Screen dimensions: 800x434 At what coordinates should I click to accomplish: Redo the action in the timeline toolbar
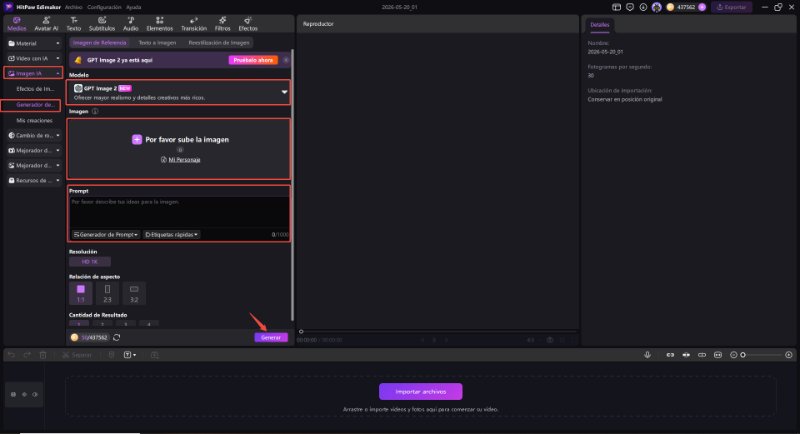tap(27, 355)
